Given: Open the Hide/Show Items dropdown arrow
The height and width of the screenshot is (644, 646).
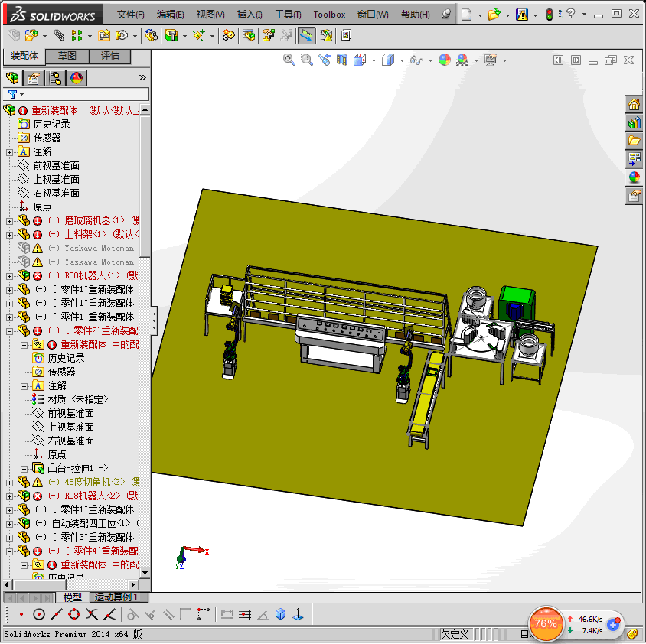Looking at the screenshot, I should pos(430,61).
